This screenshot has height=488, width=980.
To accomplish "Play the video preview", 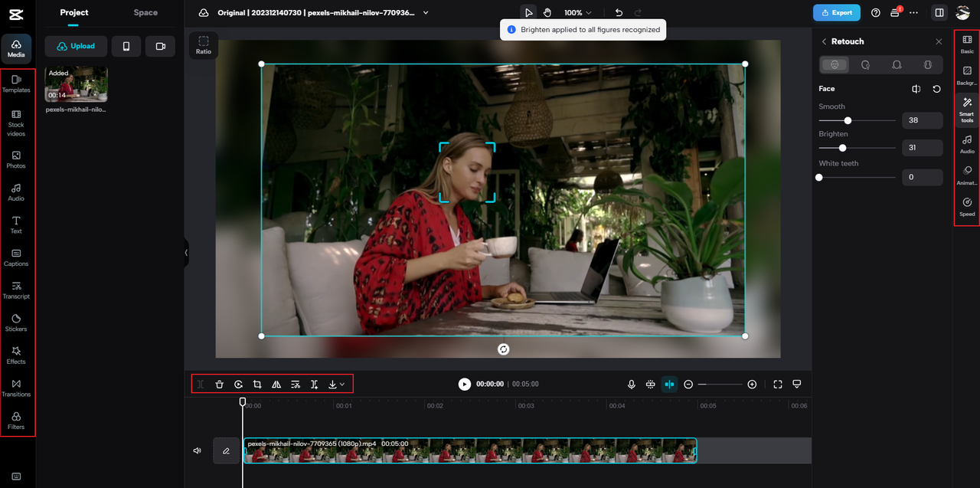I will pos(465,384).
